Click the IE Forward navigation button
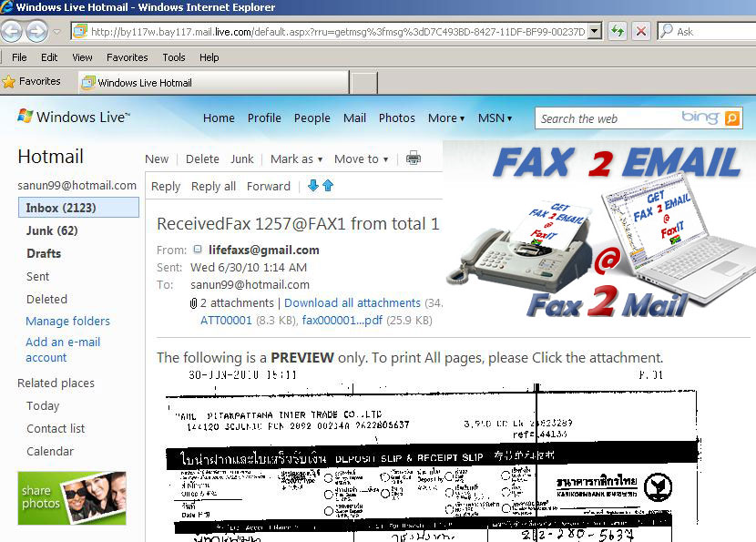 tap(36, 32)
